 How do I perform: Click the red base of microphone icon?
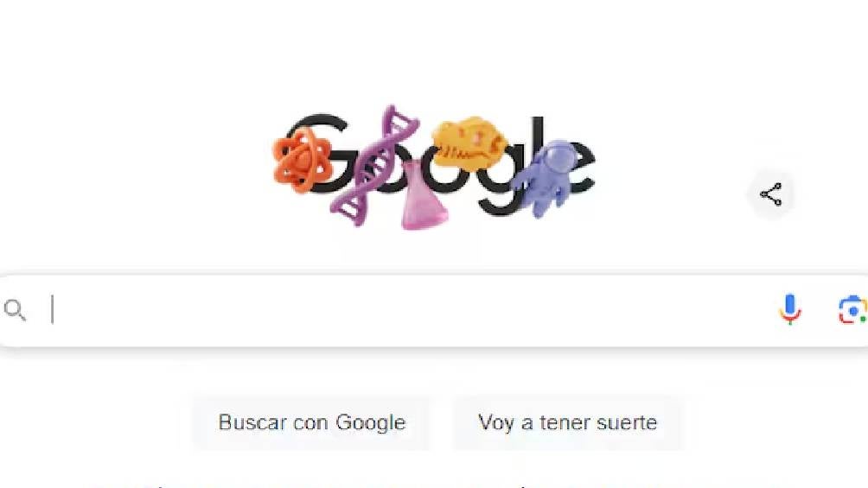click(790, 320)
